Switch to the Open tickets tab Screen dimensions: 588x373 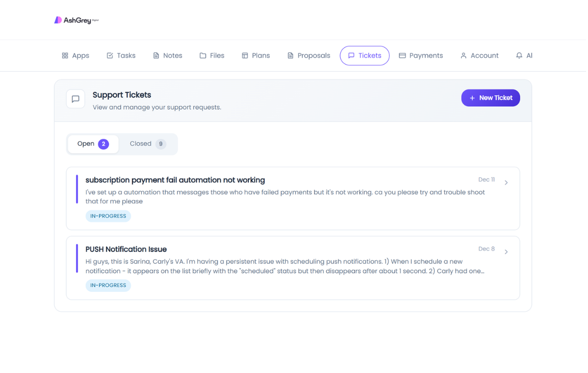[x=92, y=143]
